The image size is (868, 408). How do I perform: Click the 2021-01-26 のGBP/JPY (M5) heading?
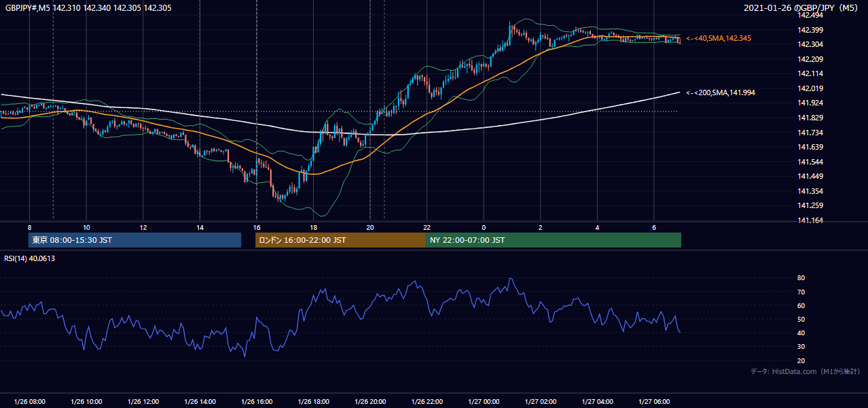pyautogui.click(x=802, y=8)
